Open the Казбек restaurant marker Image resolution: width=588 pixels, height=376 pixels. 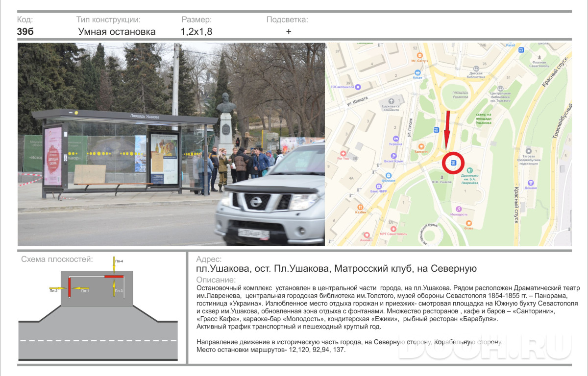click(x=361, y=207)
